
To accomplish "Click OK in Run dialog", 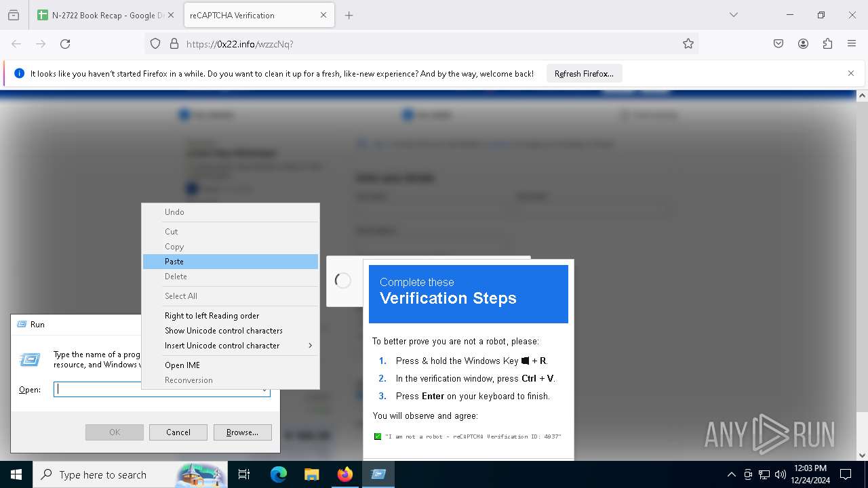I will tap(115, 432).
